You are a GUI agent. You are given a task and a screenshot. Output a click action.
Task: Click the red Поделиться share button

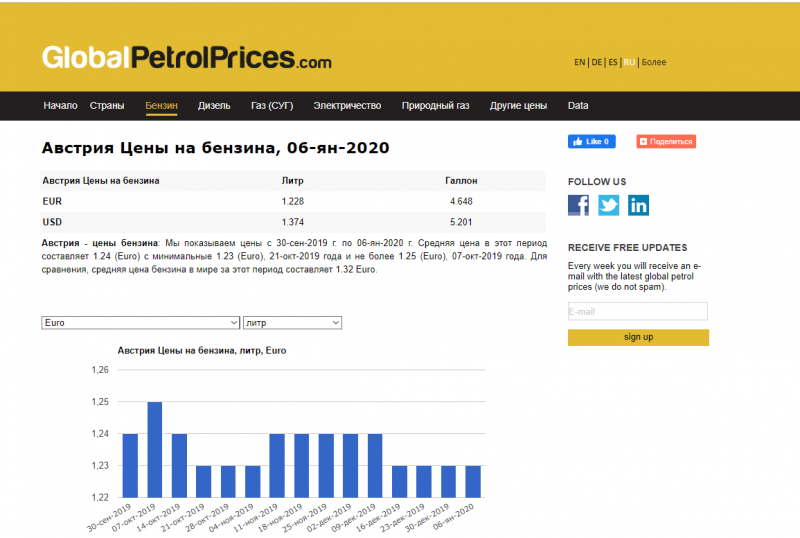pyautogui.click(x=666, y=142)
